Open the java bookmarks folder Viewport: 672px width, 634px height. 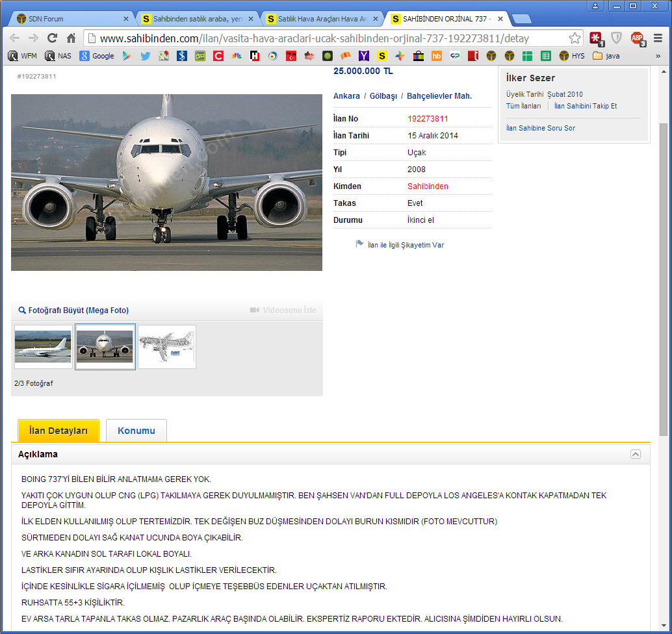pos(606,56)
